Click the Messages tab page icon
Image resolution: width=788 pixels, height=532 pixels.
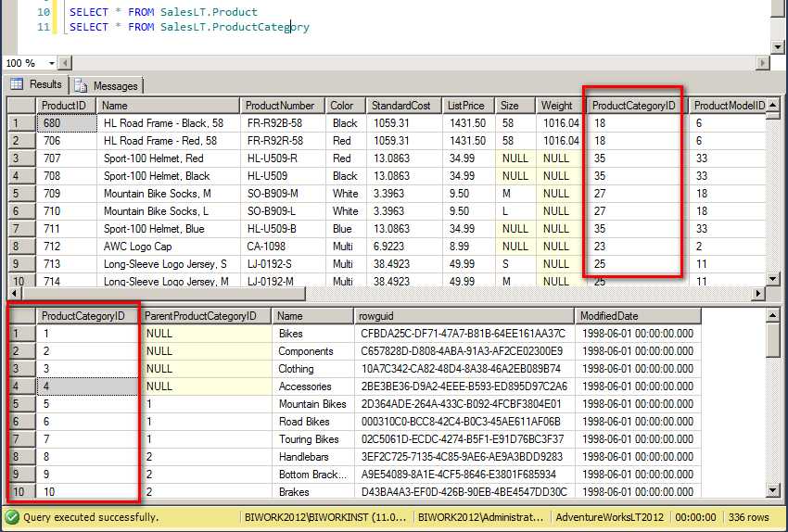point(82,85)
